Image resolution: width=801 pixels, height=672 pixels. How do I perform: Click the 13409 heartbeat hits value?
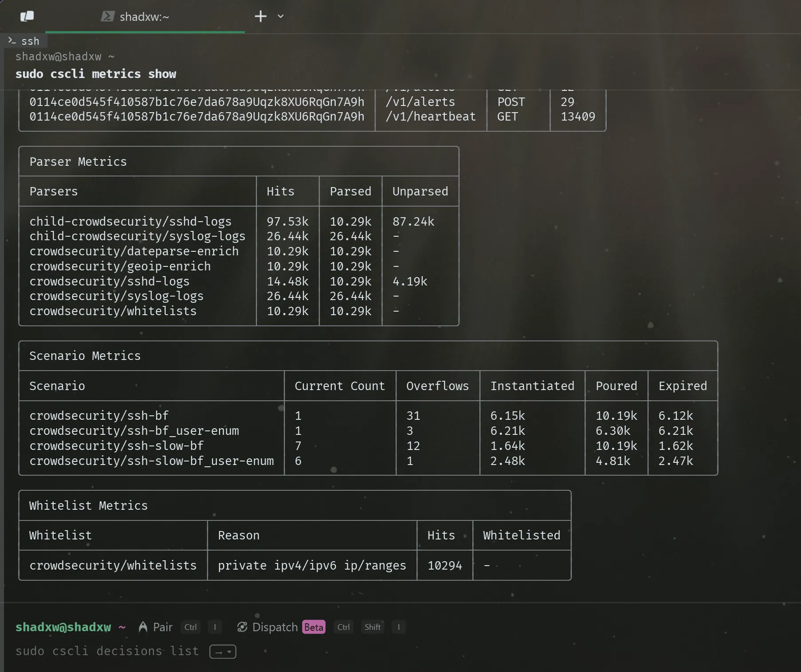coord(578,117)
